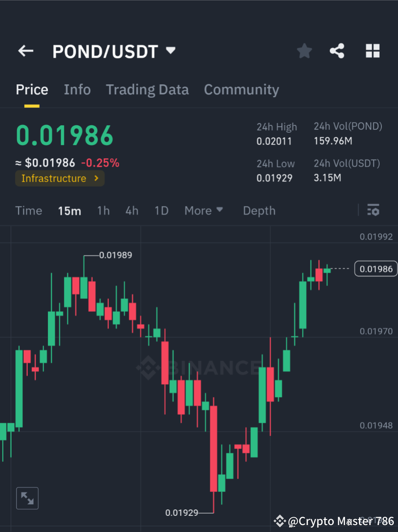Image resolution: width=398 pixels, height=532 pixels.
Task: Select the Info tab
Action: (x=77, y=89)
